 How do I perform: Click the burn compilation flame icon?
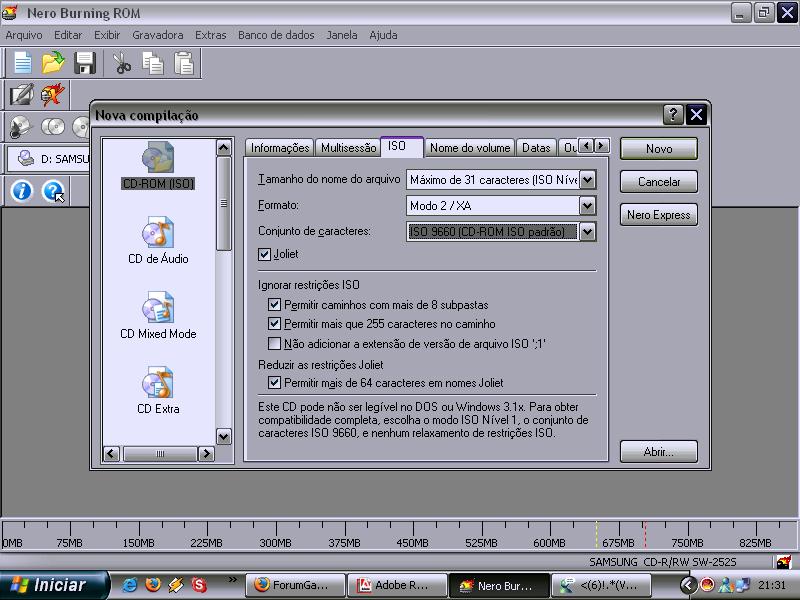[x=53, y=95]
